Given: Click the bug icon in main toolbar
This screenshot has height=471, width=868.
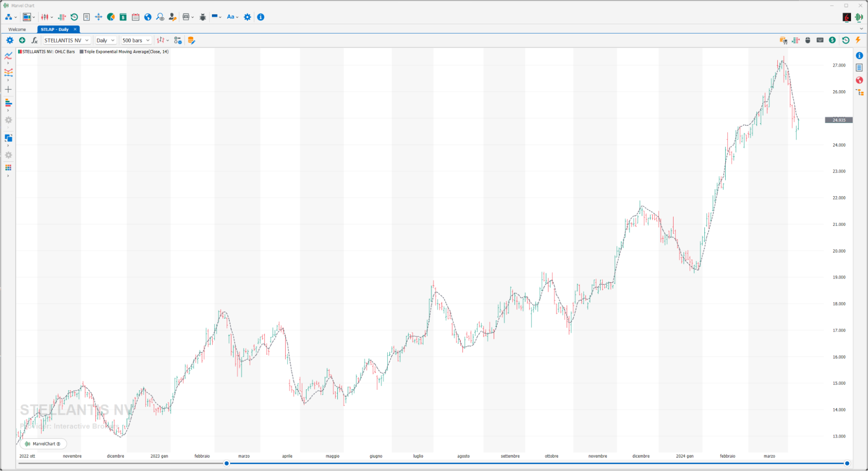Looking at the screenshot, I should 203,17.
